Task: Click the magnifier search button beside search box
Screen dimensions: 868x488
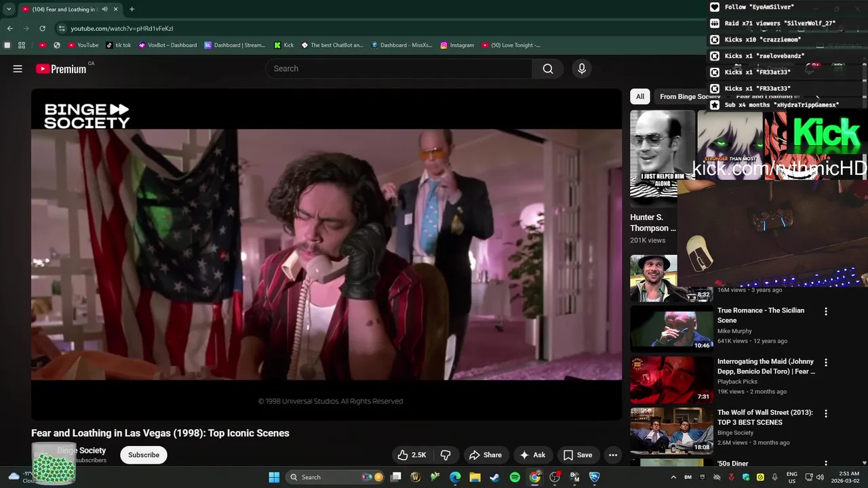Action: coord(548,68)
